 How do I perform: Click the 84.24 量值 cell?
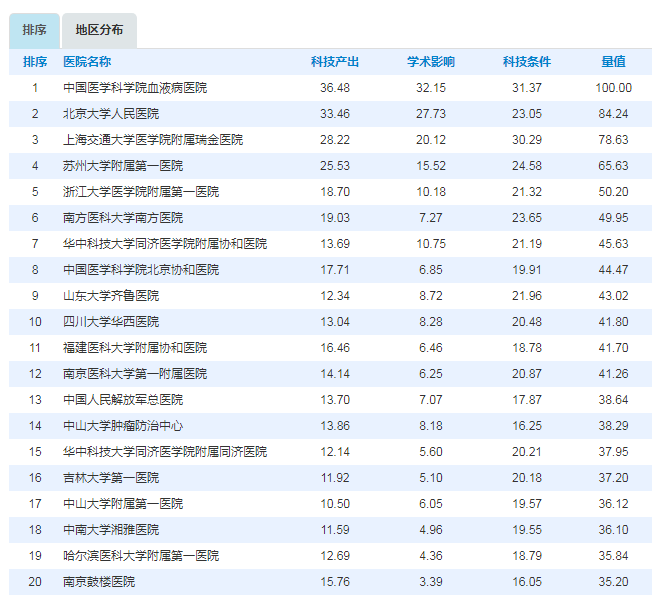(613, 114)
